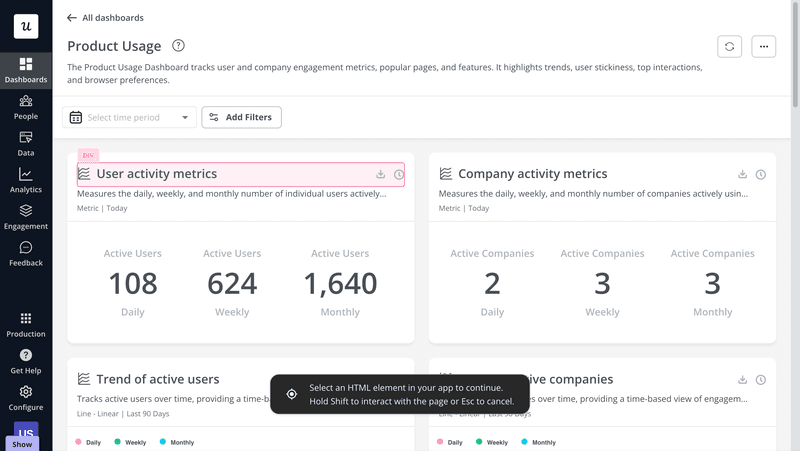The height and width of the screenshot is (451, 800).
Task: Toggle the Daily legend in Trend of active users
Action: tap(88, 442)
